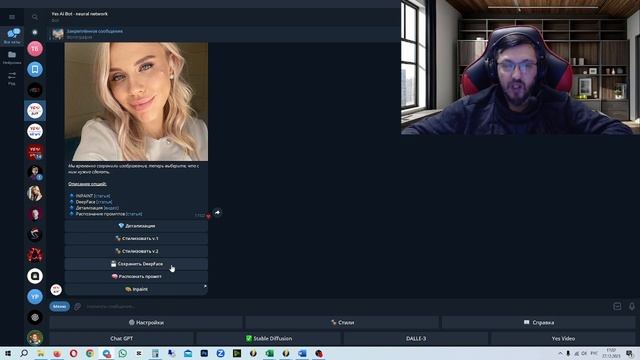Open the pink 'ТБ' avatar chat
This screenshot has height=360, width=640.
pos(35,49)
